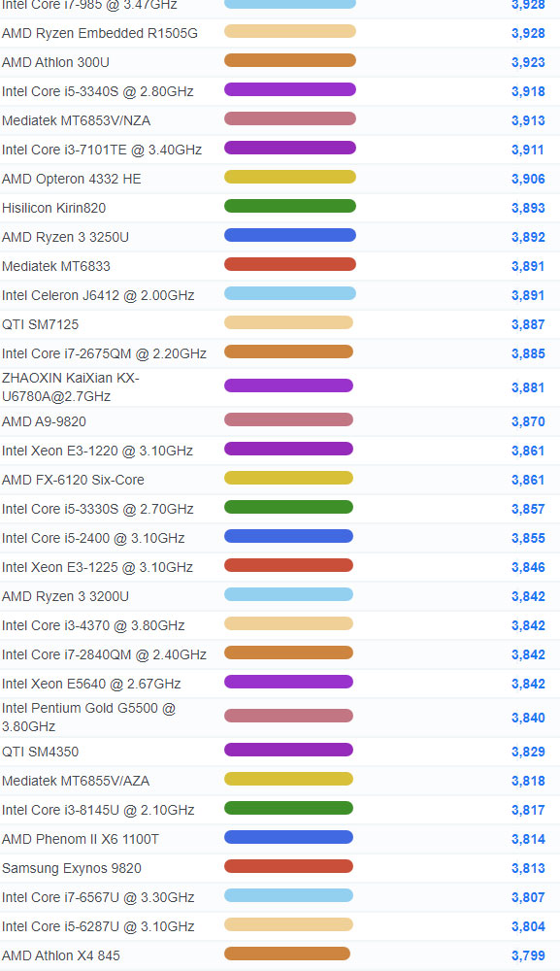Open Intel Core i5-2400 @ 3.10GHz
Screen dimensions: 560x971
93,538
